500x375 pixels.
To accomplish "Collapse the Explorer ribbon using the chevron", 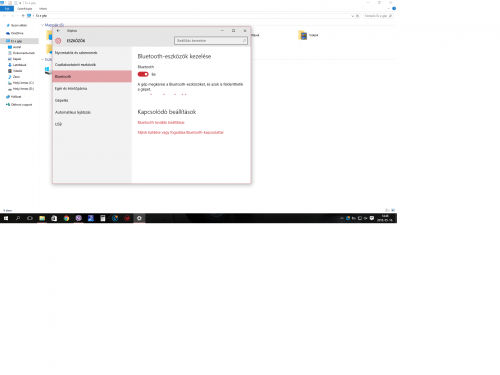I will click(x=389, y=8).
